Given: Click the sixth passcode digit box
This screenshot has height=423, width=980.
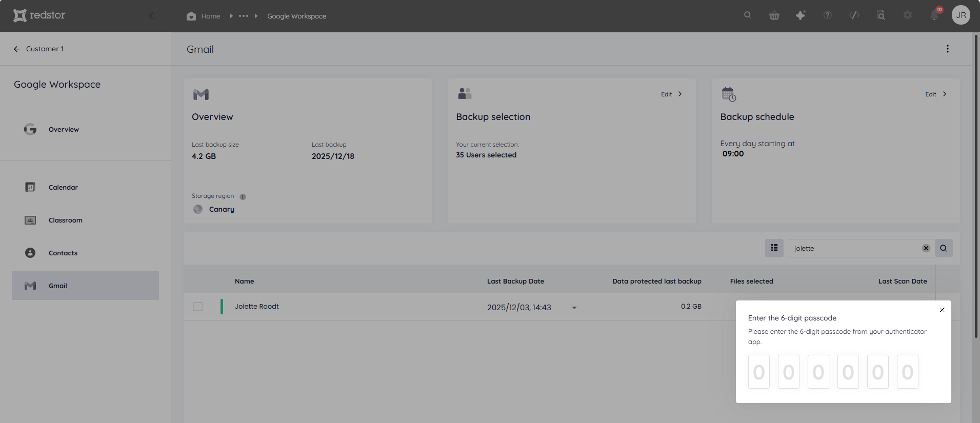Looking at the screenshot, I should click(x=908, y=372).
